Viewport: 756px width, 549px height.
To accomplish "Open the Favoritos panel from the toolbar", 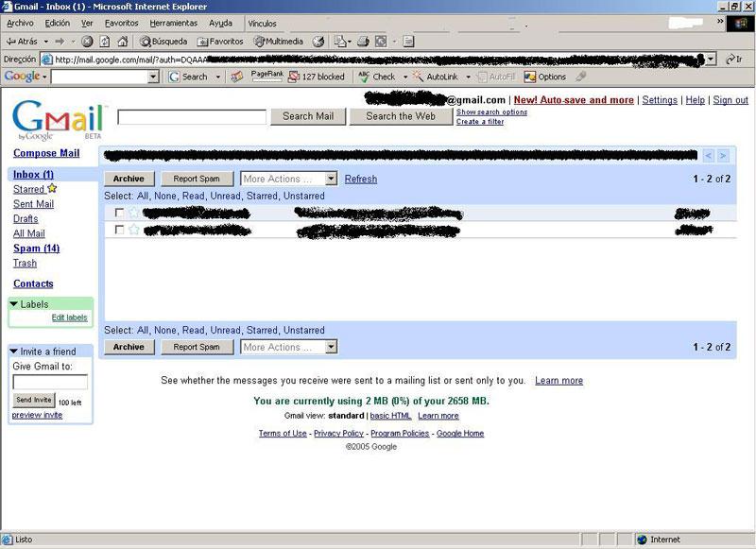I will (x=220, y=42).
